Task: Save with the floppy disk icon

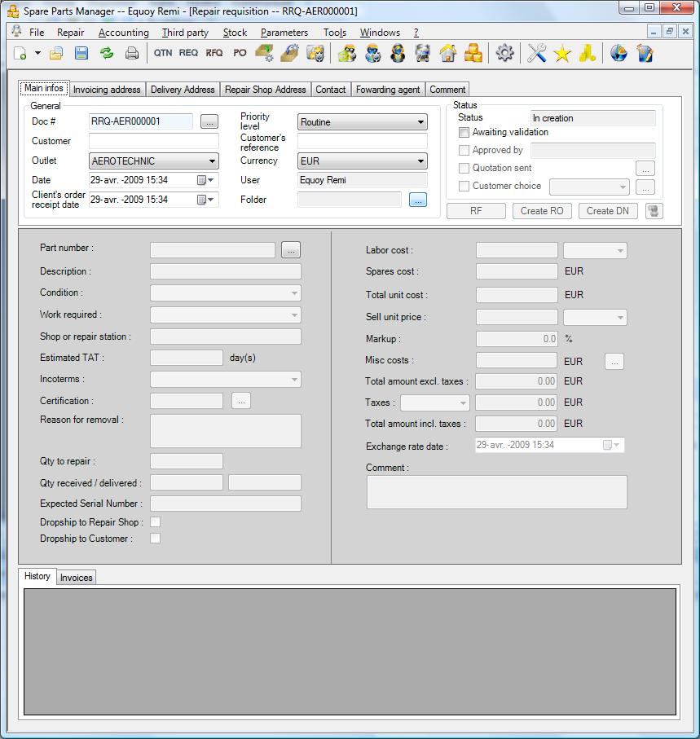Action: coord(81,53)
